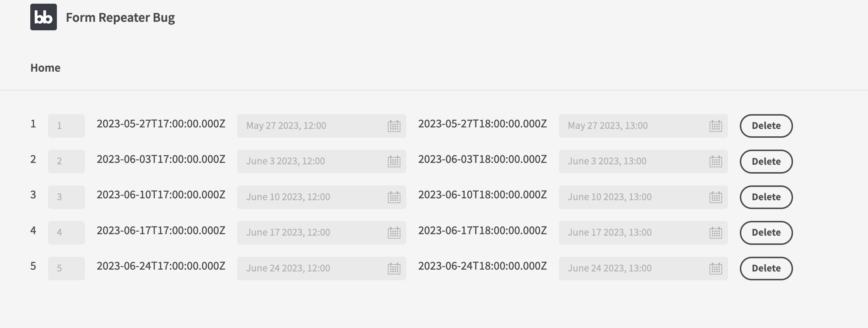Click the calendar icon beside June 3 13:00
Screen dimensions: 868x328
[x=716, y=161]
